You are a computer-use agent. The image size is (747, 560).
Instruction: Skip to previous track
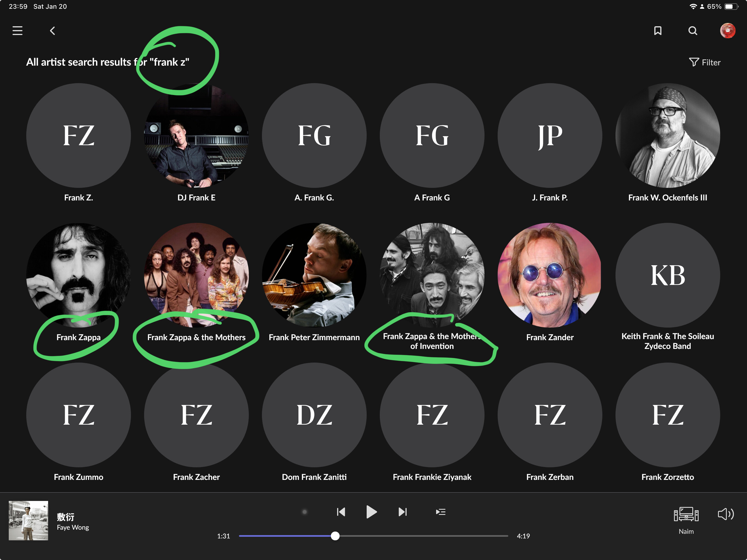pyautogui.click(x=341, y=512)
